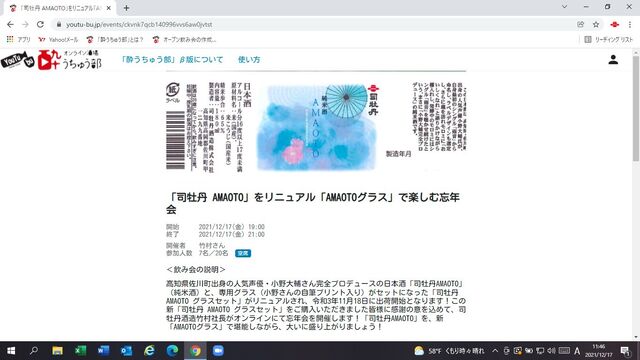This screenshot has width=640, height=360.
Task: Click the event title 司牡丹 AMAOTO heading
Action: point(313,203)
